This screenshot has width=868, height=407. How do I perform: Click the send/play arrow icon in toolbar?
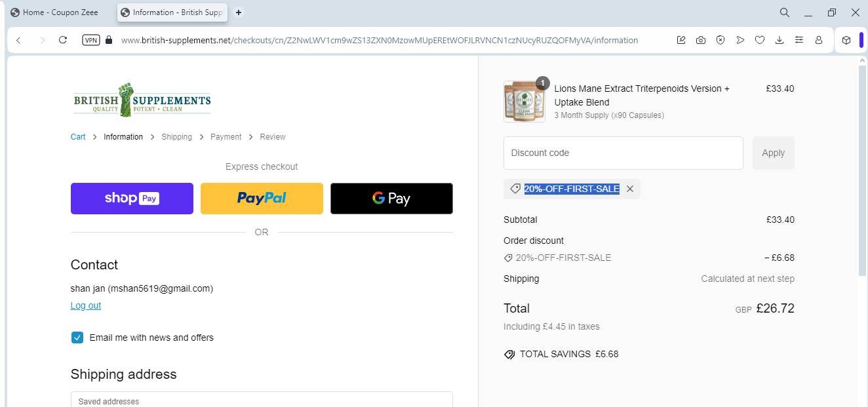740,40
